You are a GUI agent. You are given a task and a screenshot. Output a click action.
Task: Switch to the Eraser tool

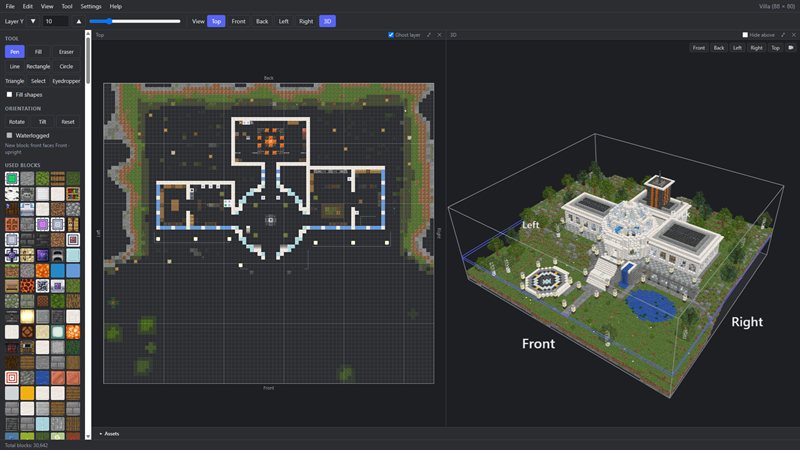(66, 52)
